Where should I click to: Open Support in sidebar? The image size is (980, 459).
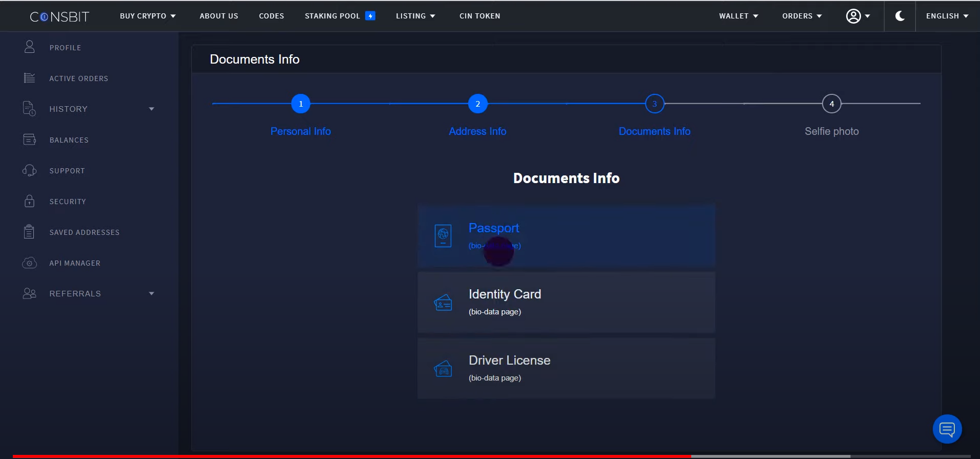(67, 171)
